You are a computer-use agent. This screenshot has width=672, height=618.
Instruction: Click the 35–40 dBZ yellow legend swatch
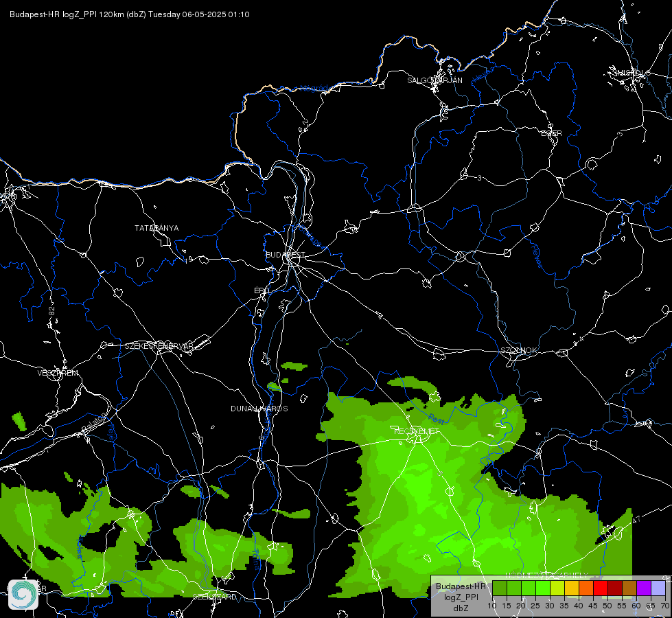572,588
